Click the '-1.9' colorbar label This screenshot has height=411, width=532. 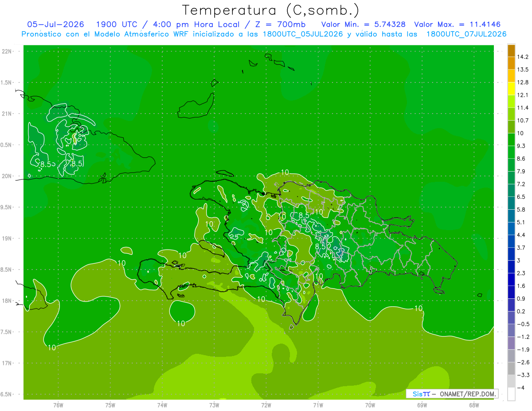click(x=522, y=349)
